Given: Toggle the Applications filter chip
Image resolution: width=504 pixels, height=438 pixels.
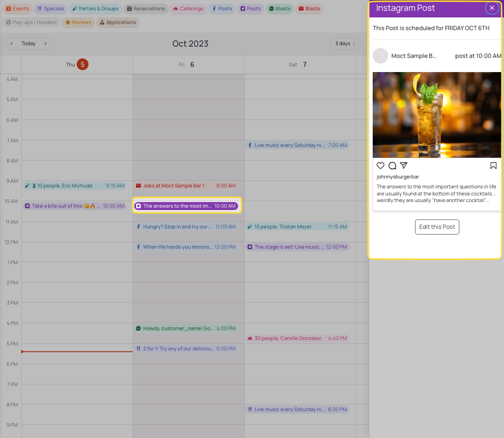Looking at the screenshot, I should click(x=118, y=22).
